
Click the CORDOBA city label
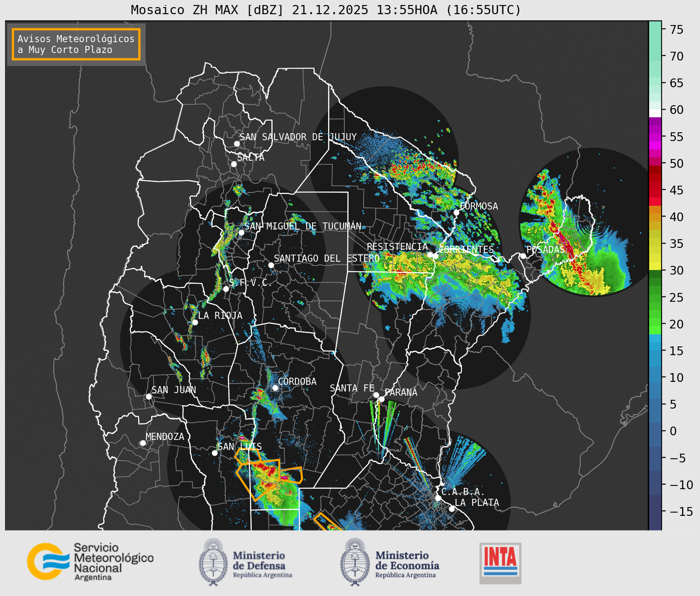coord(297,381)
